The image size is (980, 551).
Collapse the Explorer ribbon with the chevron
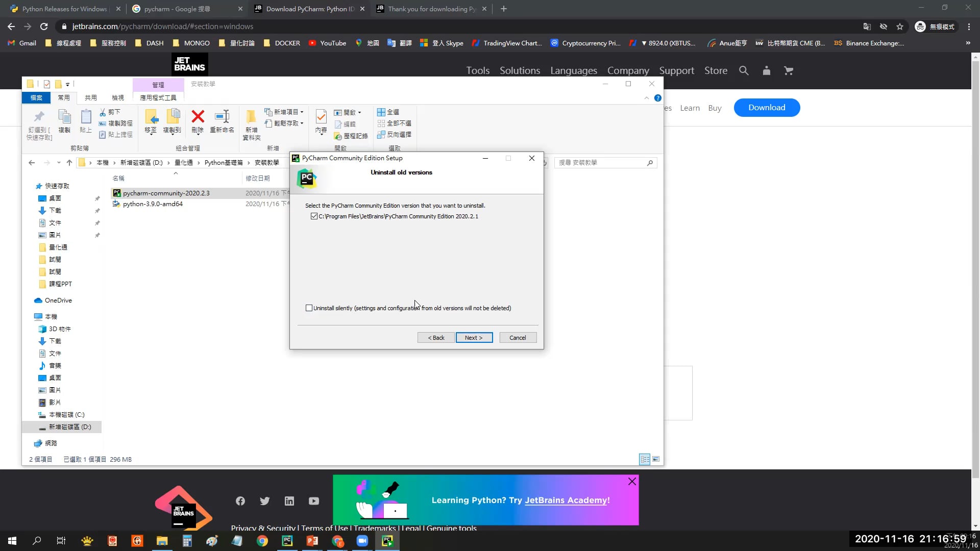pos(647,98)
